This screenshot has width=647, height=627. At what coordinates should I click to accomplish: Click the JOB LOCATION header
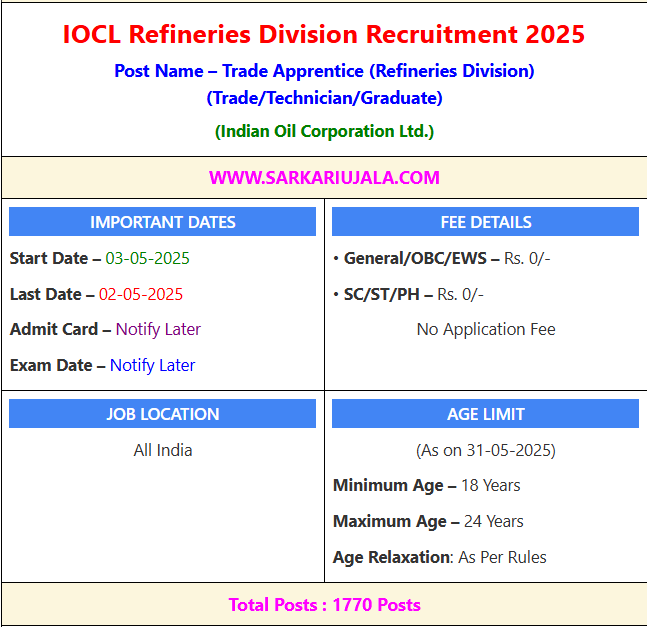[x=162, y=414]
